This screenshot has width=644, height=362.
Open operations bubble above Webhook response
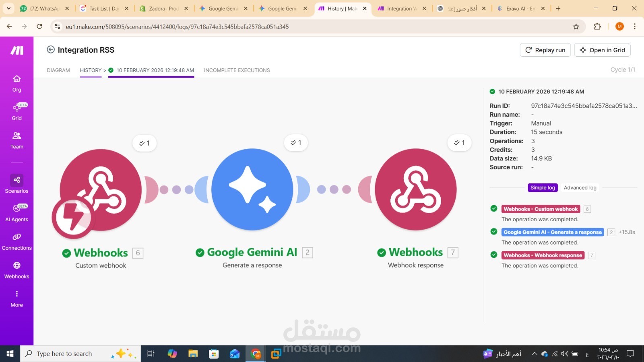pyautogui.click(x=459, y=143)
